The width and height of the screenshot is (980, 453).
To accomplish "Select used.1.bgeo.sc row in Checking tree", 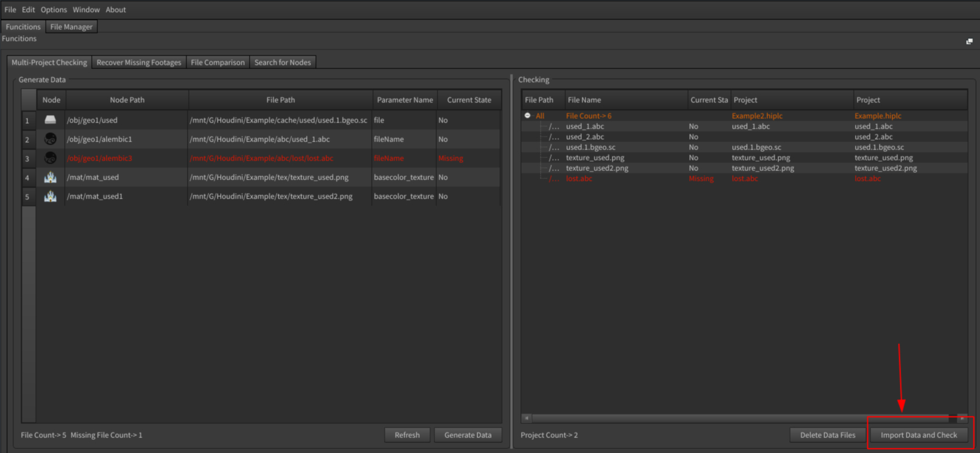I will [744, 147].
